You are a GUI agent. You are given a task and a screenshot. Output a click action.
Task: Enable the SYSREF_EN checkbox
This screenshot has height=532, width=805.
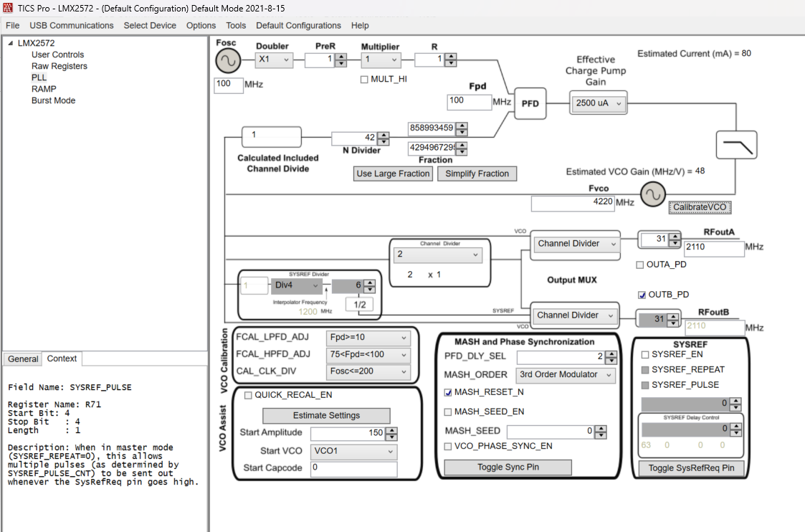(x=645, y=354)
